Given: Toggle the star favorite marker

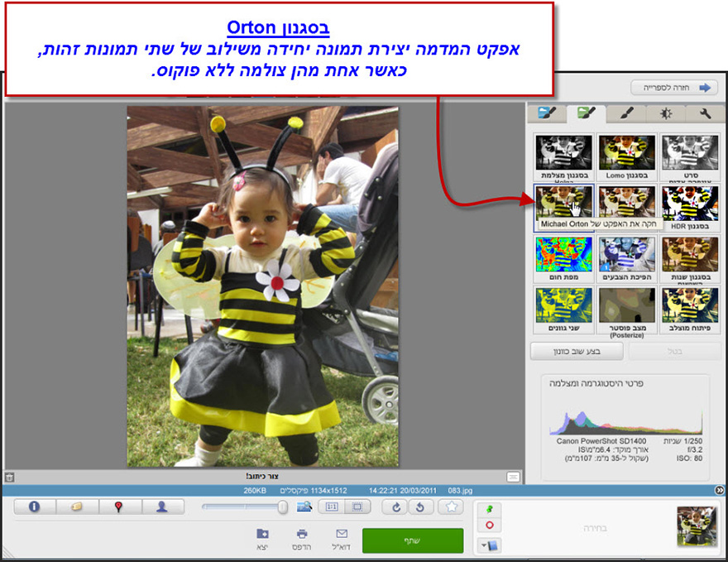Looking at the screenshot, I should tap(449, 507).
